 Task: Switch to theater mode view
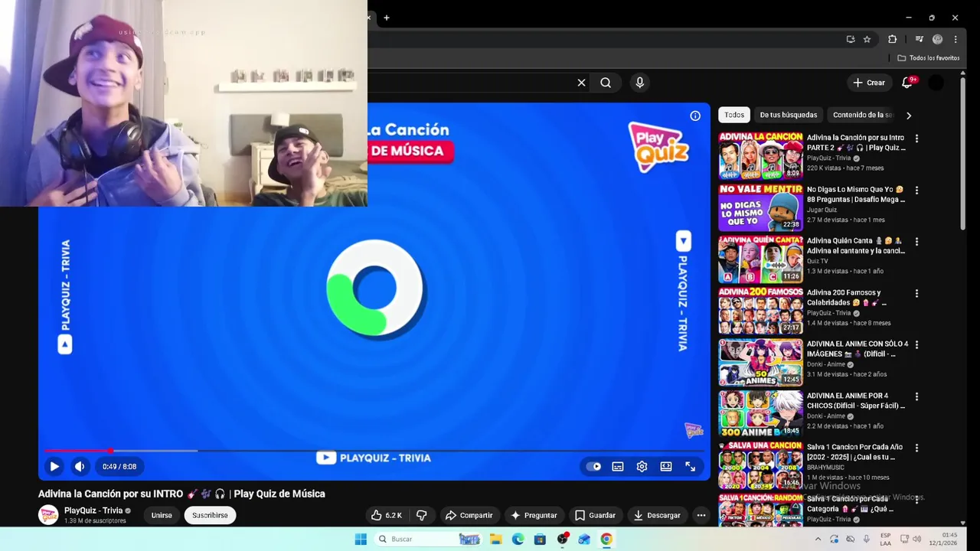[666, 466]
